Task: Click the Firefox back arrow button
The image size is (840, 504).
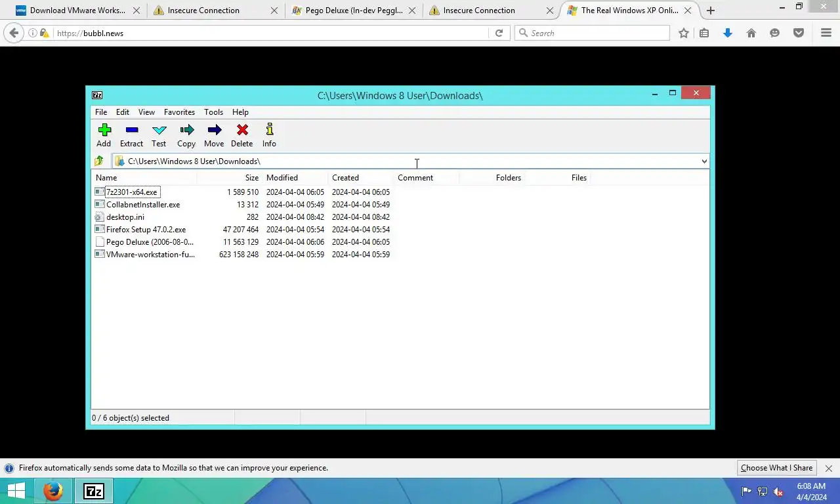Action: 14,33
